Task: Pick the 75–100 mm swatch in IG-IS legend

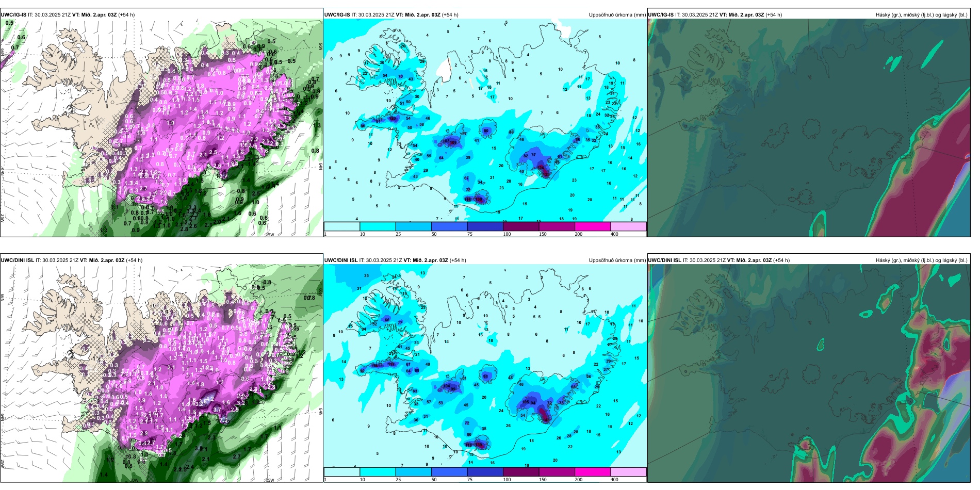Action: pos(485,226)
